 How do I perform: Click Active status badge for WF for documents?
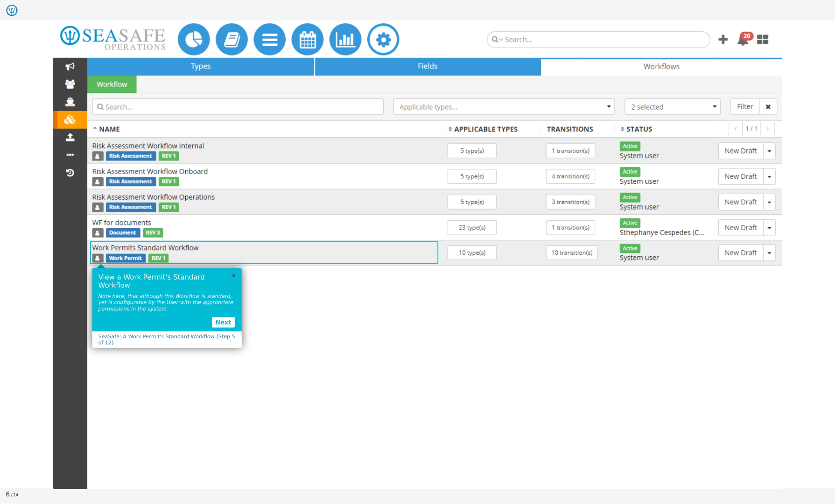[630, 223]
